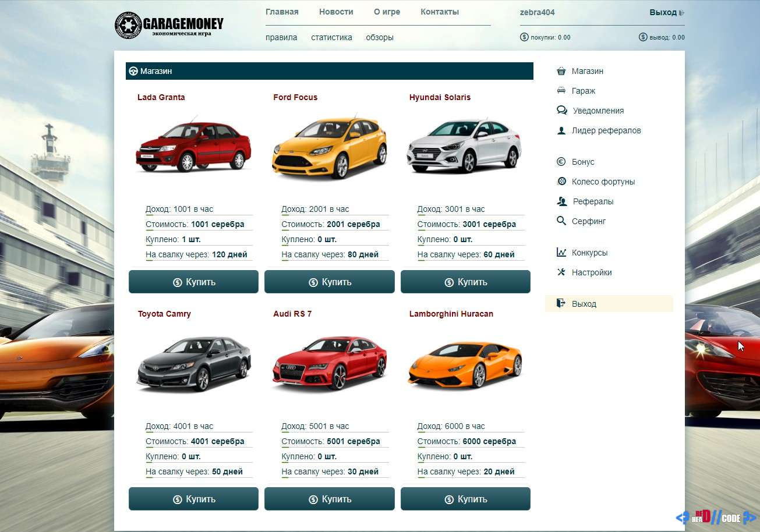The height and width of the screenshot is (532, 760).
Task: Open Колесо фортуны in the sidebar
Action: (x=603, y=182)
